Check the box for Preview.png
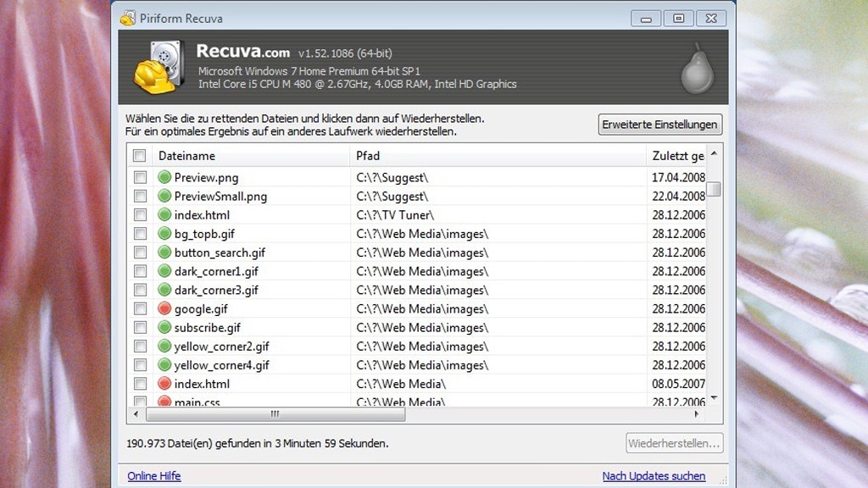Viewport: 868px width, 488px height. [x=140, y=177]
